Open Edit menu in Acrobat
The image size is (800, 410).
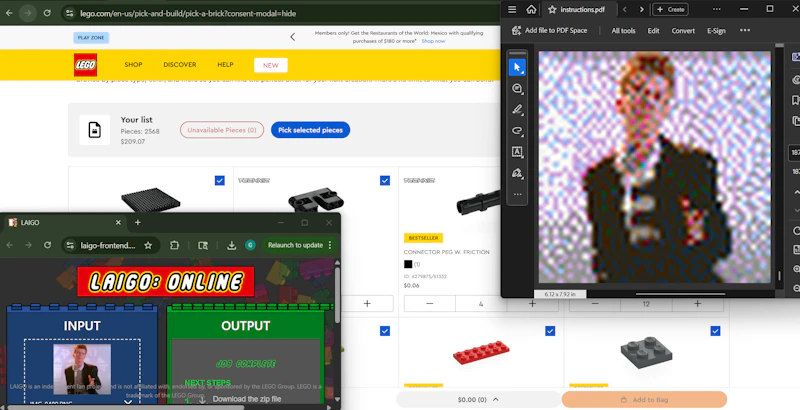click(x=654, y=31)
